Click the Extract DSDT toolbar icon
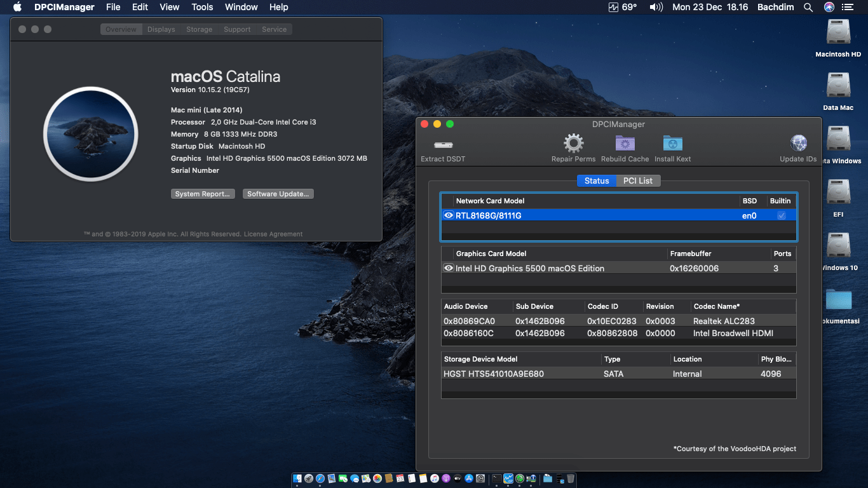Image resolution: width=868 pixels, height=488 pixels. click(x=442, y=144)
